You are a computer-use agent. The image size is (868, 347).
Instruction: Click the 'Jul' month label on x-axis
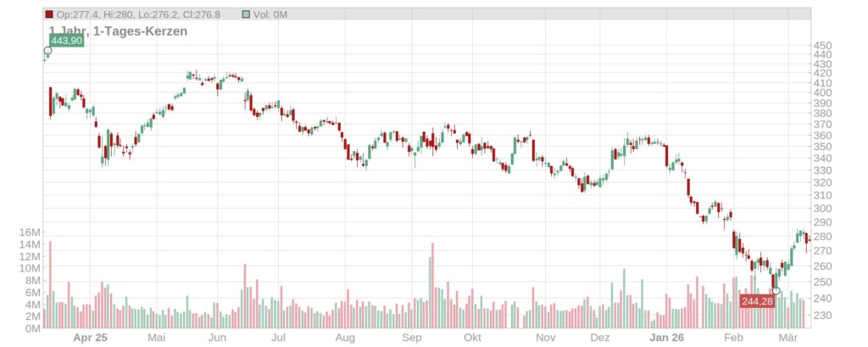coord(278,337)
